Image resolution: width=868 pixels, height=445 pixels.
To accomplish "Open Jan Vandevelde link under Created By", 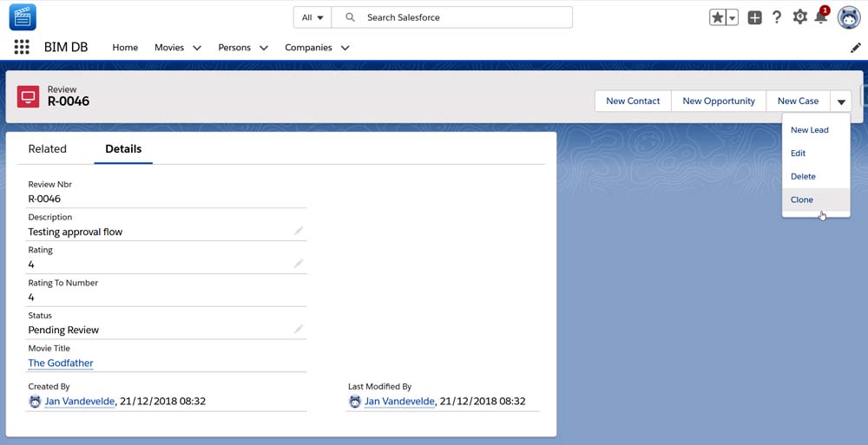I will coord(80,402).
